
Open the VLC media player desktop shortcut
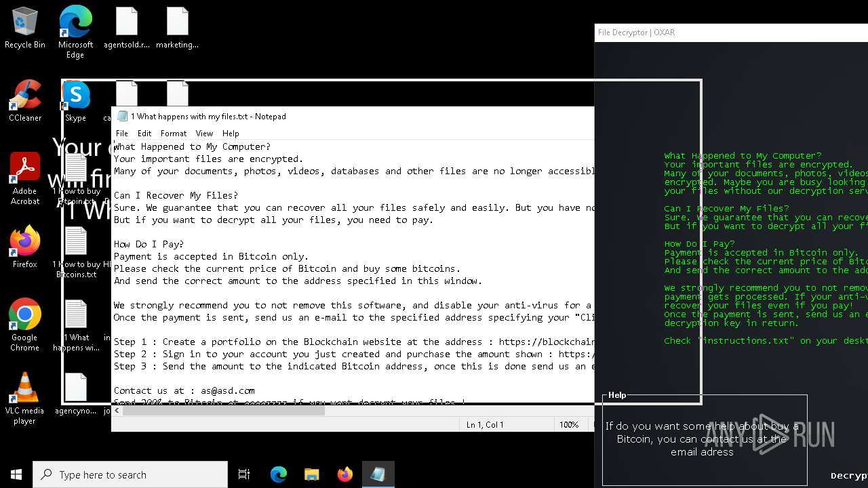(25, 398)
